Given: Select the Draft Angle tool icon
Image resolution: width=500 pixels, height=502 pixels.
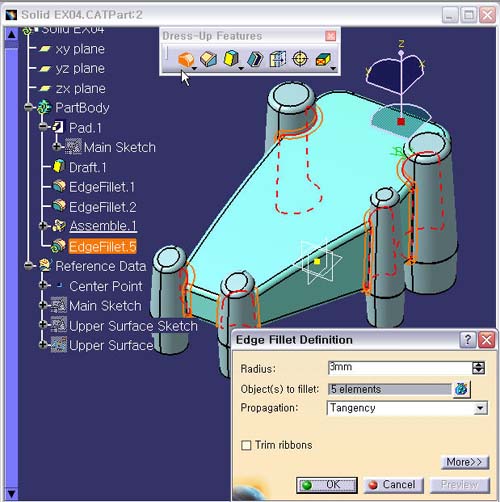Looking at the screenshot, I should (x=231, y=59).
